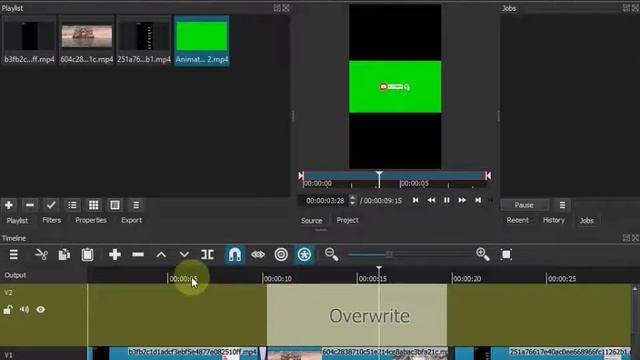The height and width of the screenshot is (360, 640).
Task: Open the Timeline hamburger menu
Action: (x=13, y=255)
